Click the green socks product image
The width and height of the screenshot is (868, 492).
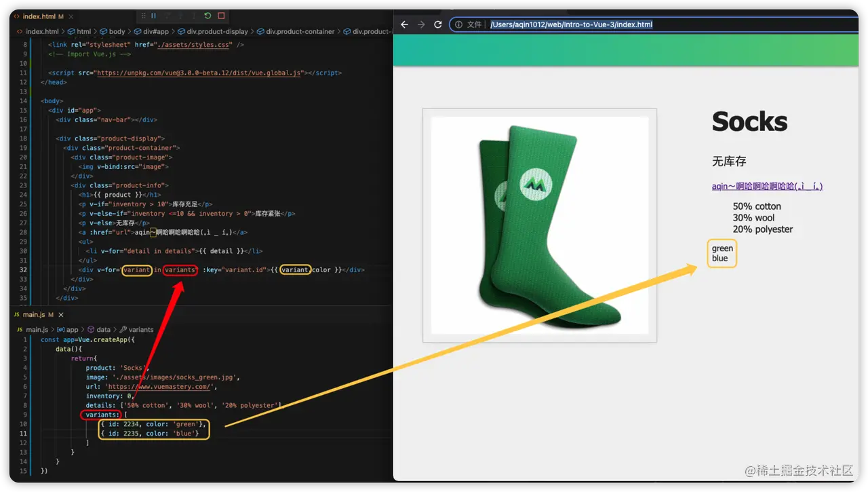coord(540,225)
